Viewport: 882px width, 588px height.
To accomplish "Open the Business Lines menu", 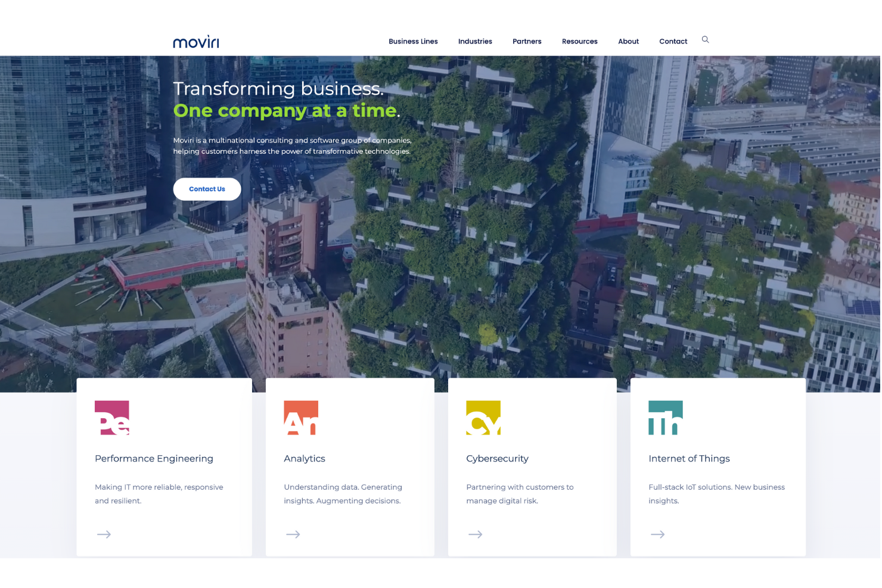I will coord(413,41).
